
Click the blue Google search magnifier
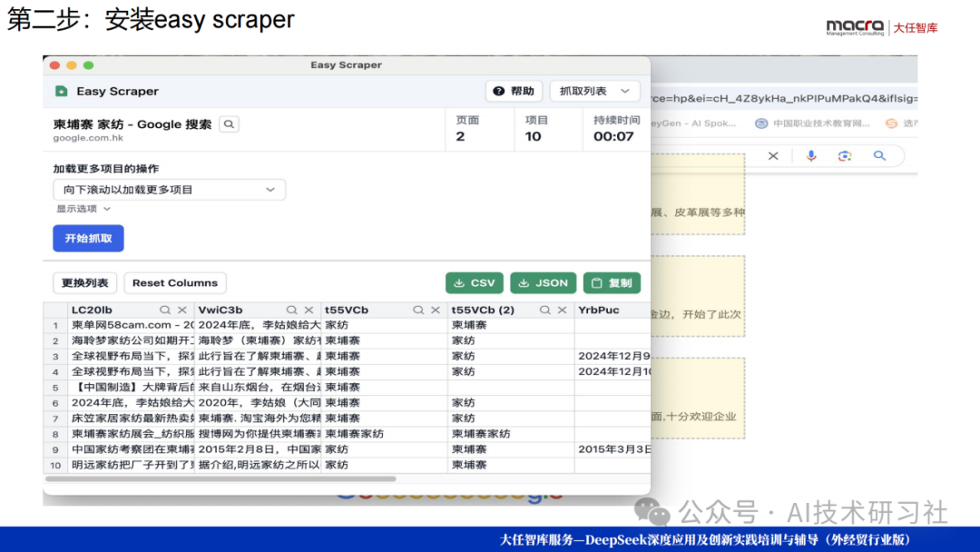point(878,156)
